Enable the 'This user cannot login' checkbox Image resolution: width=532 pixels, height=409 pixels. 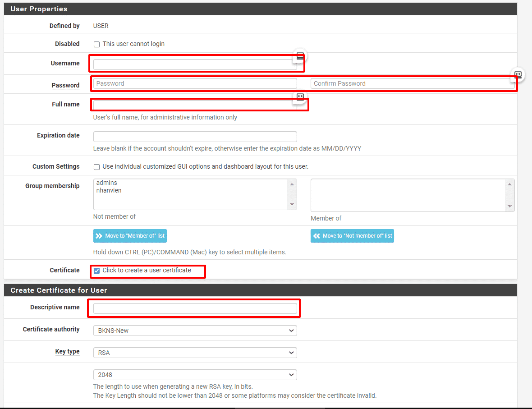coord(96,44)
